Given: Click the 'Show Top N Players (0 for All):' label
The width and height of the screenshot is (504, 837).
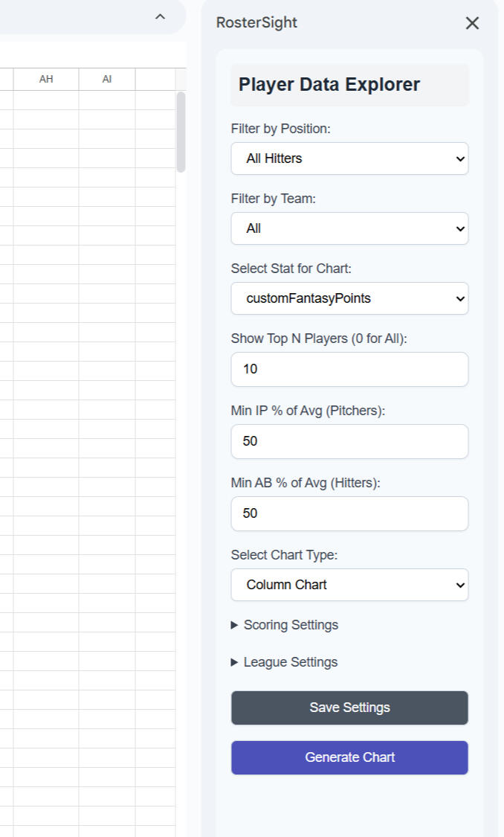Looking at the screenshot, I should click(x=319, y=339).
